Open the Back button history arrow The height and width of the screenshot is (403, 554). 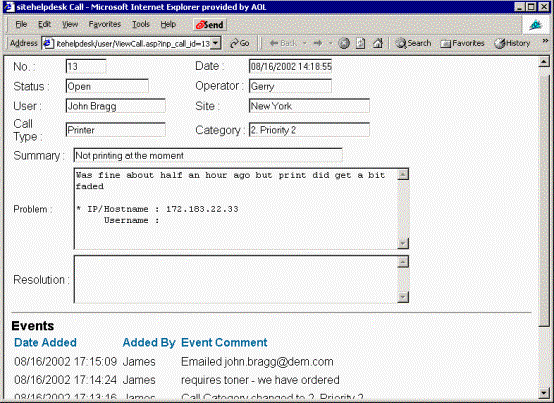tap(305, 43)
